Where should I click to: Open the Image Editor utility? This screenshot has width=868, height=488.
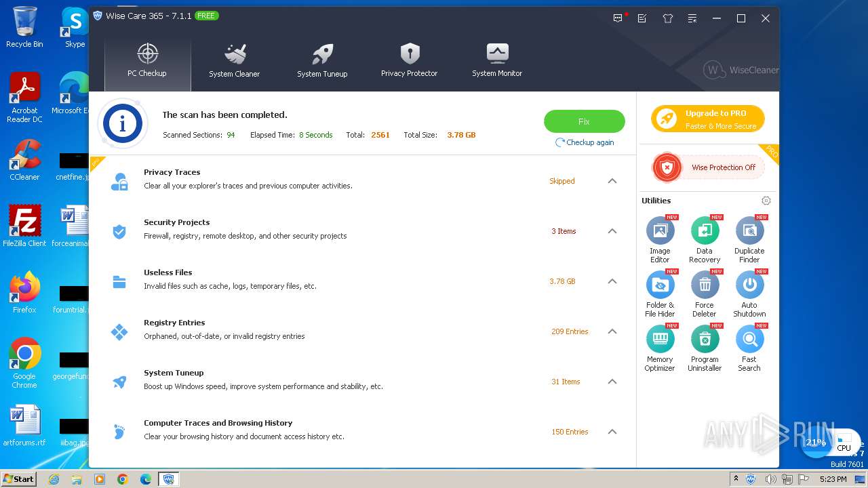click(660, 231)
